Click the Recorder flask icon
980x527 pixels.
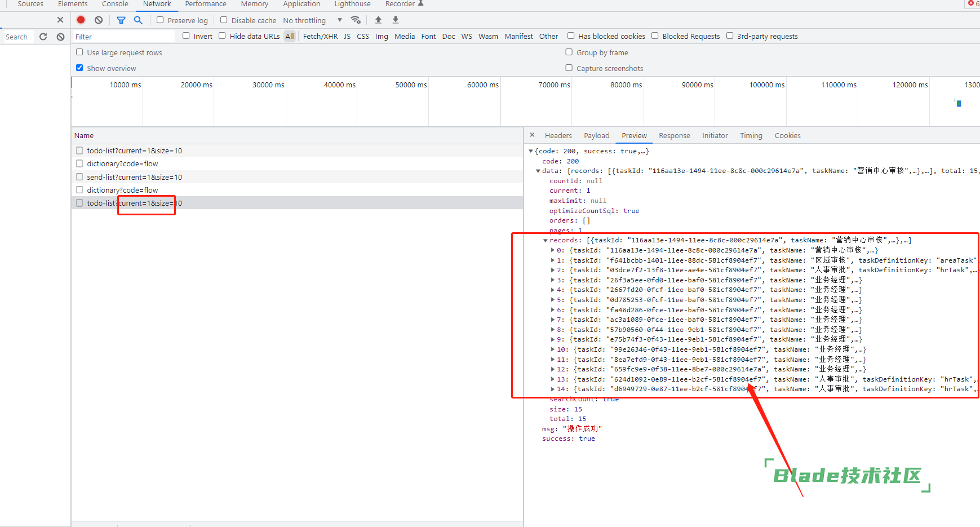pyautogui.click(x=420, y=3)
